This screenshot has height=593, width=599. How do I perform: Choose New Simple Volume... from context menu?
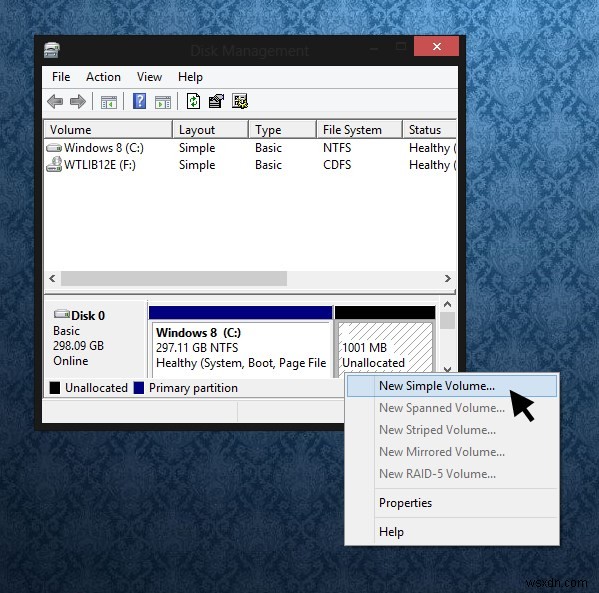coord(452,386)
